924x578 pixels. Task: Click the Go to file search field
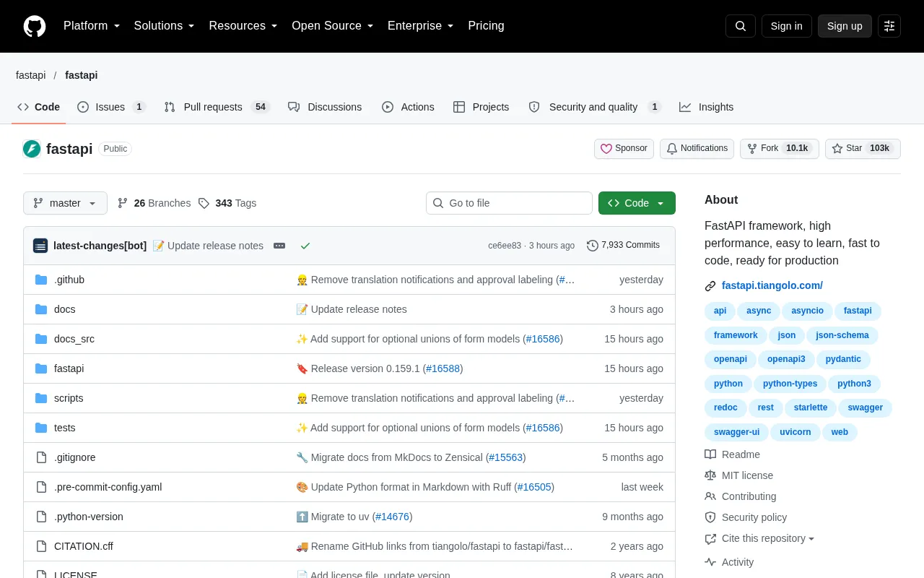(509, 203)
